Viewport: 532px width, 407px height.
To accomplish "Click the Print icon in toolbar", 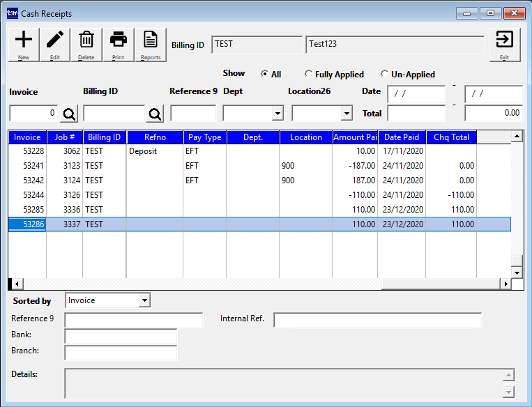I will pyautogui.click(x=119, y=44).
